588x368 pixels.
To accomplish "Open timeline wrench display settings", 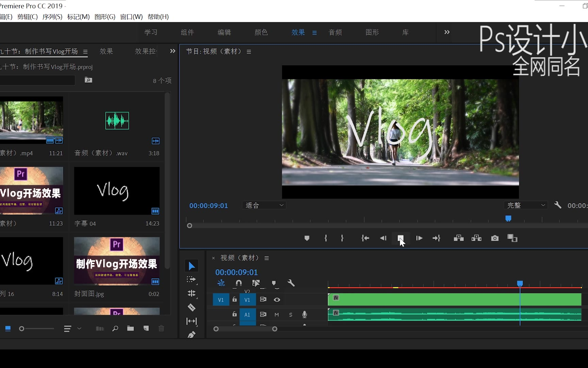I will point(291,283).
